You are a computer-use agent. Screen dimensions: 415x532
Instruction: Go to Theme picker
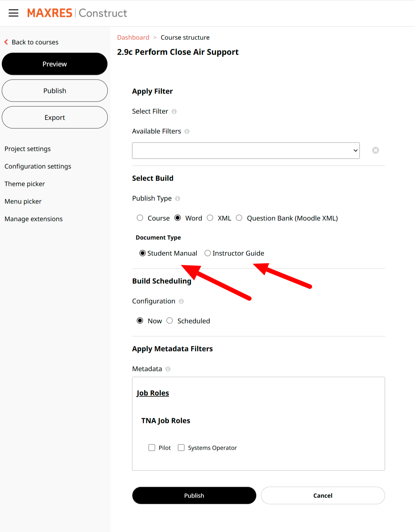pos(25,184)
